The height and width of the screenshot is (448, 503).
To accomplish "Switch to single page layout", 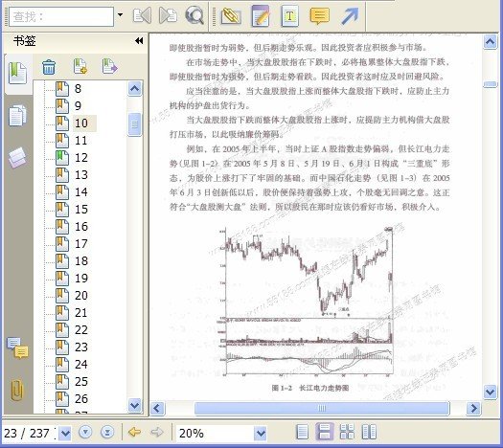I will click(x=302, y=432).
